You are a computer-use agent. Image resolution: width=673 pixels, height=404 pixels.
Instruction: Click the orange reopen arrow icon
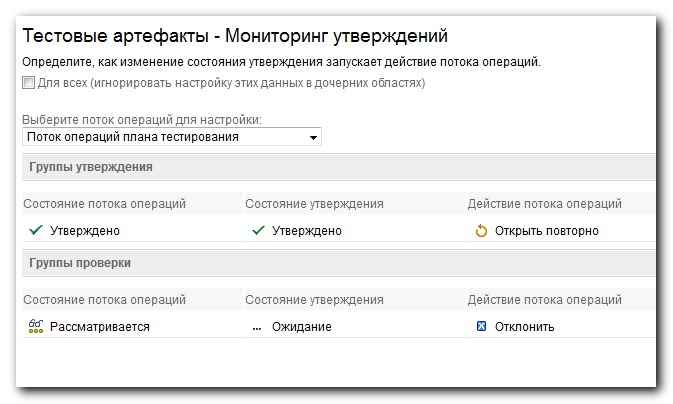481,231
